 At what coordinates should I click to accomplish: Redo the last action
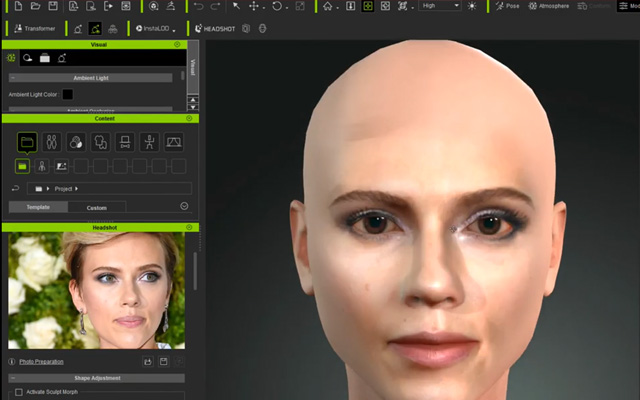click(215, 6)
